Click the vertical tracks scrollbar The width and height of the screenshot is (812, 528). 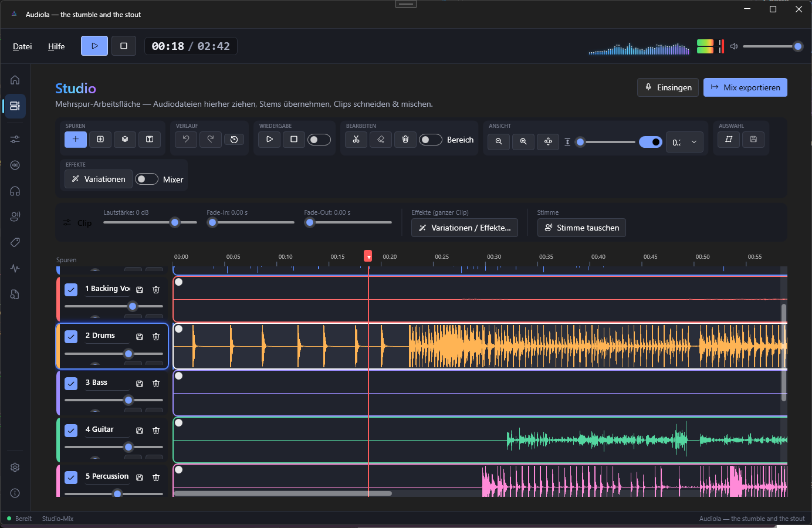coord(784,352)
